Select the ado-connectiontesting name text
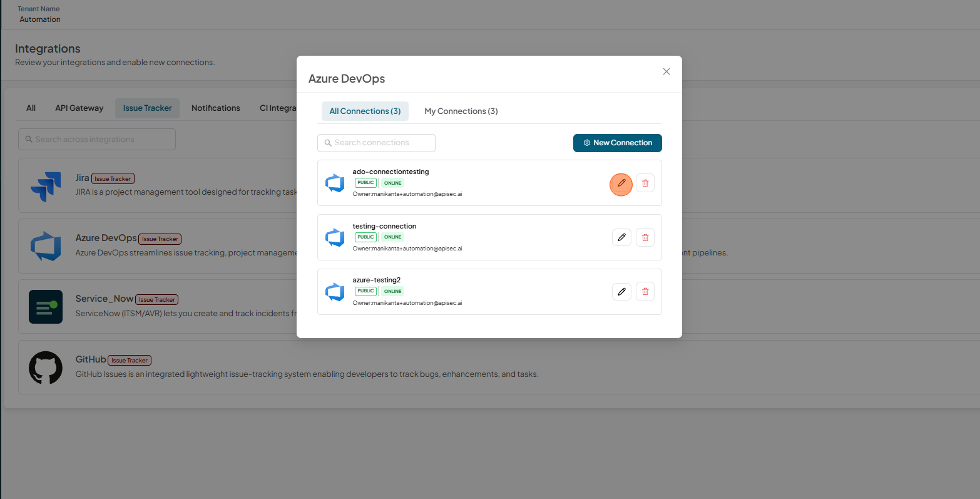Viewport: 980px width, 499px height. [x=390, y=172]
